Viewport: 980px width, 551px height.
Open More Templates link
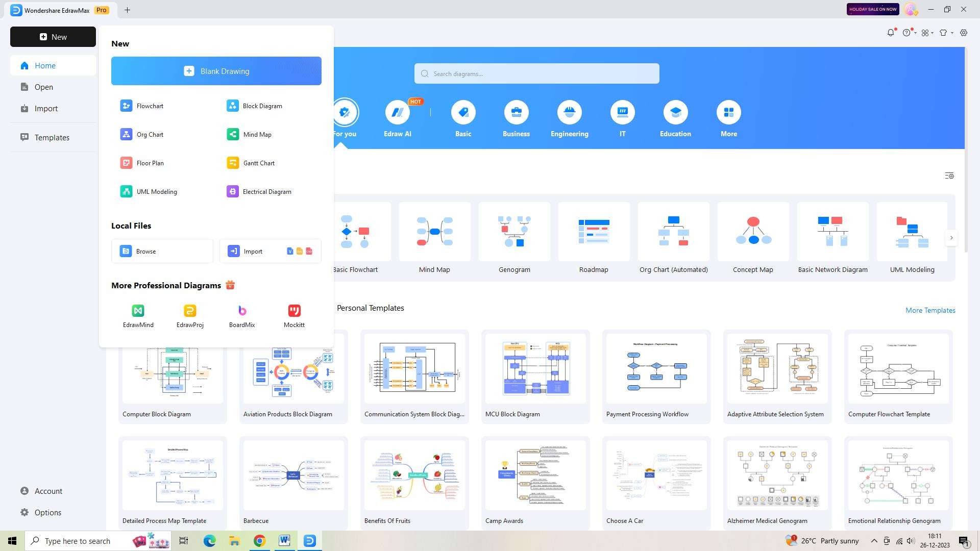point(931,310)
